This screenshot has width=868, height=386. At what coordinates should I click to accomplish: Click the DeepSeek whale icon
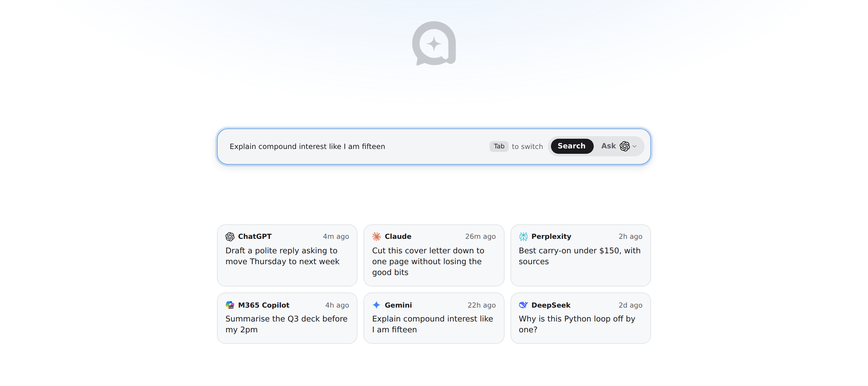[x=523, y=305]
